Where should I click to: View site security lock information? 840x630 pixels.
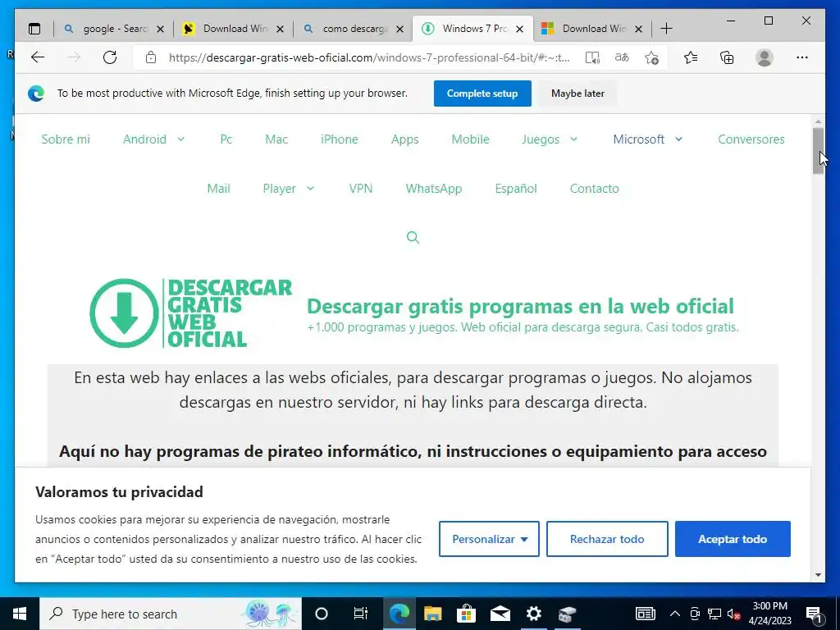(x=151, y=57)
